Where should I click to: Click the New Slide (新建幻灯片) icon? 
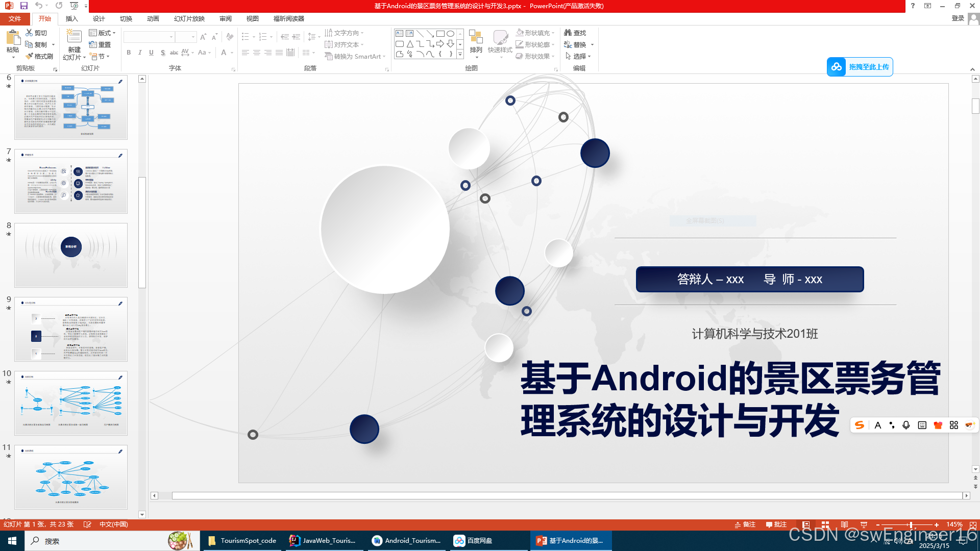click(x=74, y=38)
